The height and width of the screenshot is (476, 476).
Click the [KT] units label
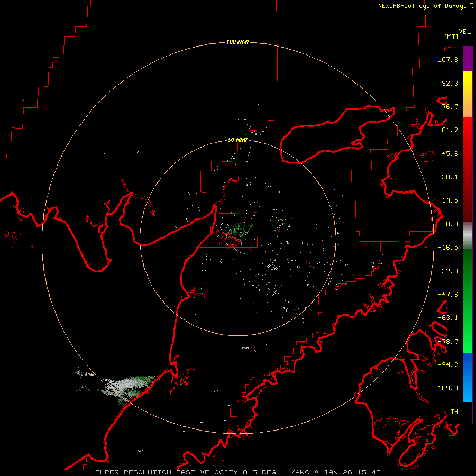[451, 36]
